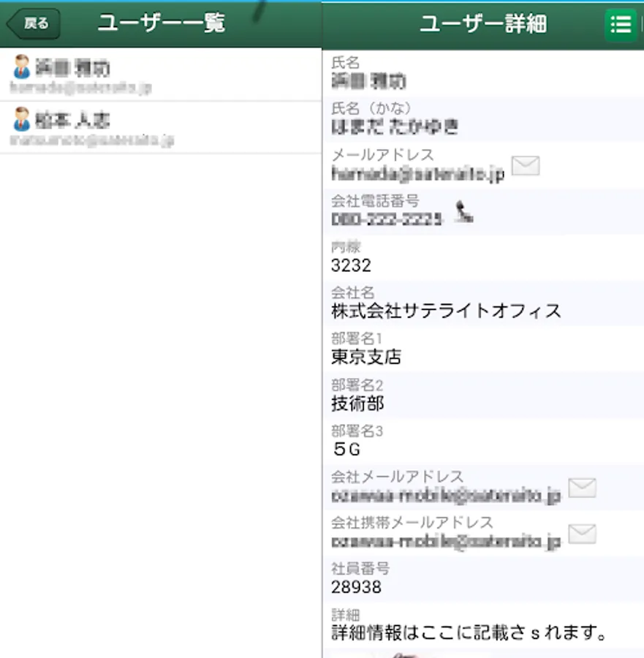
Task: Select company name 株式会社サテライトオフィス
Action: coord(446,311)
